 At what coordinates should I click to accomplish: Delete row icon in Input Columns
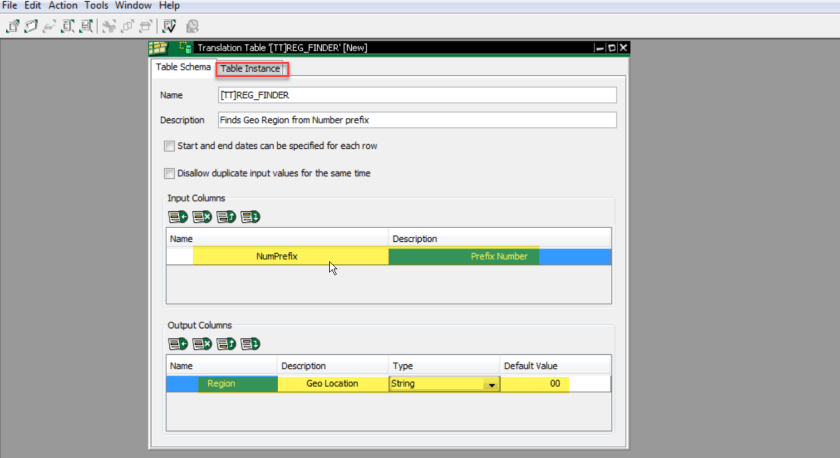pyautogui.click(x=202, y=217)
